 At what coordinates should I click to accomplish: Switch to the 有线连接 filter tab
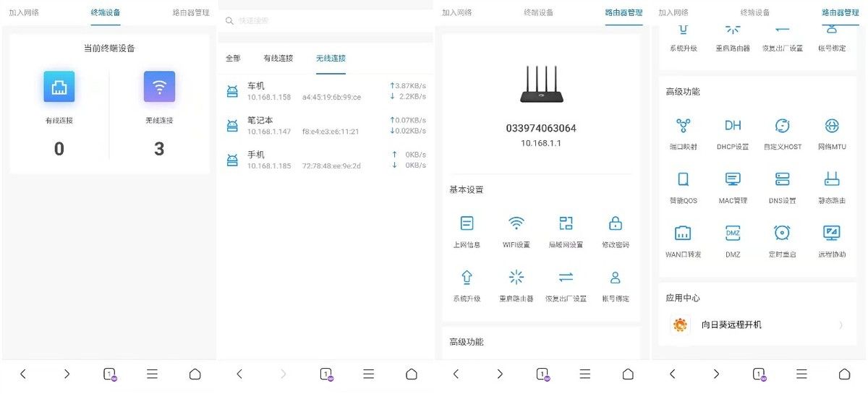point(278,58)
